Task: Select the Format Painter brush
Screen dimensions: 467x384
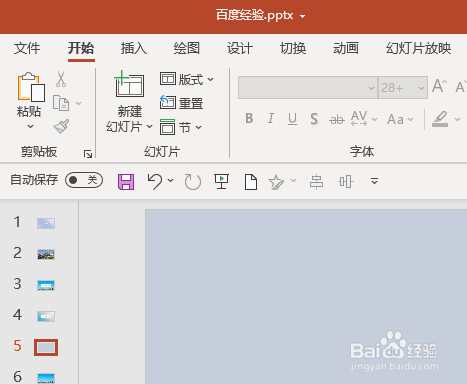Action: click(61, 126)
